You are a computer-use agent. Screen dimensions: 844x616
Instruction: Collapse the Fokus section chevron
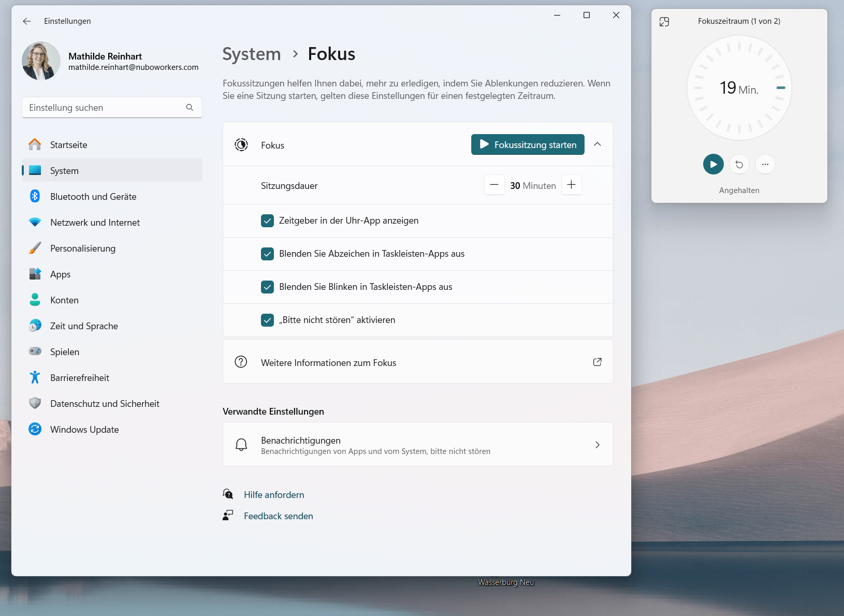point(598,144)
